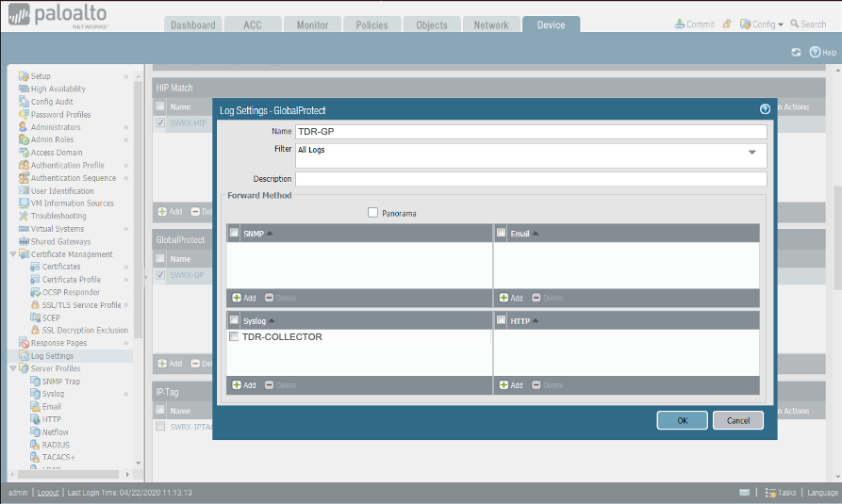
Task: Click into the Description input field
Action: pyautogui.click(x=531, y=179)
